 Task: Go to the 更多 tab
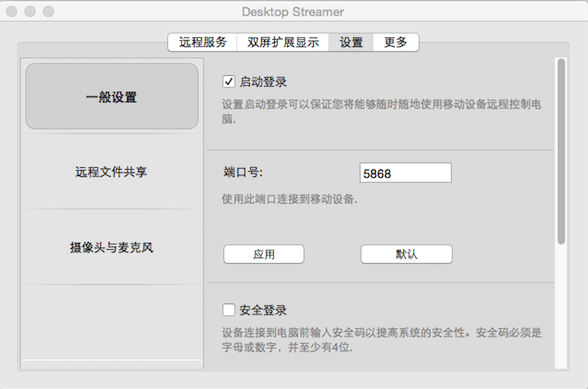coord(396,42)
